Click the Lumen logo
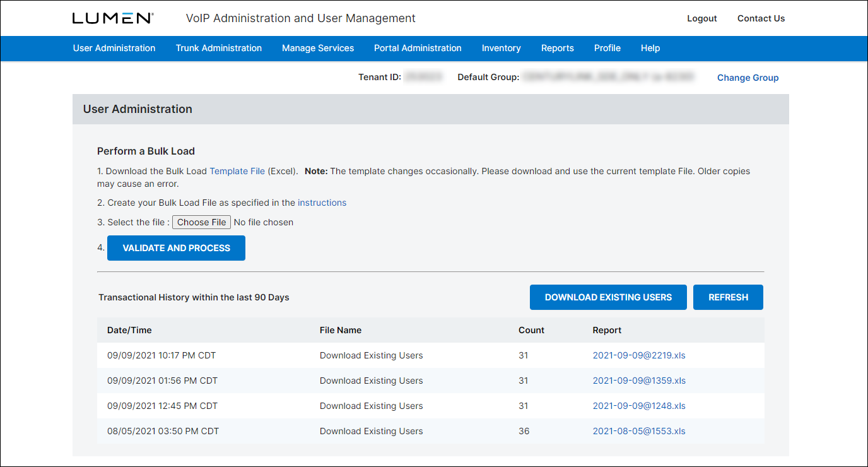The width and height of the screenshot is (868, 467). 113,18
